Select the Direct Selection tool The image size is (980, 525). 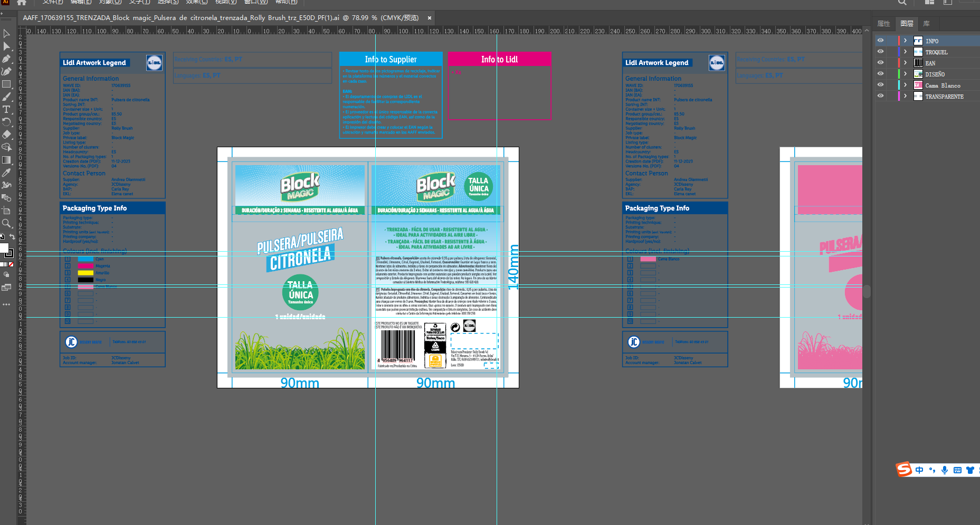6,46
